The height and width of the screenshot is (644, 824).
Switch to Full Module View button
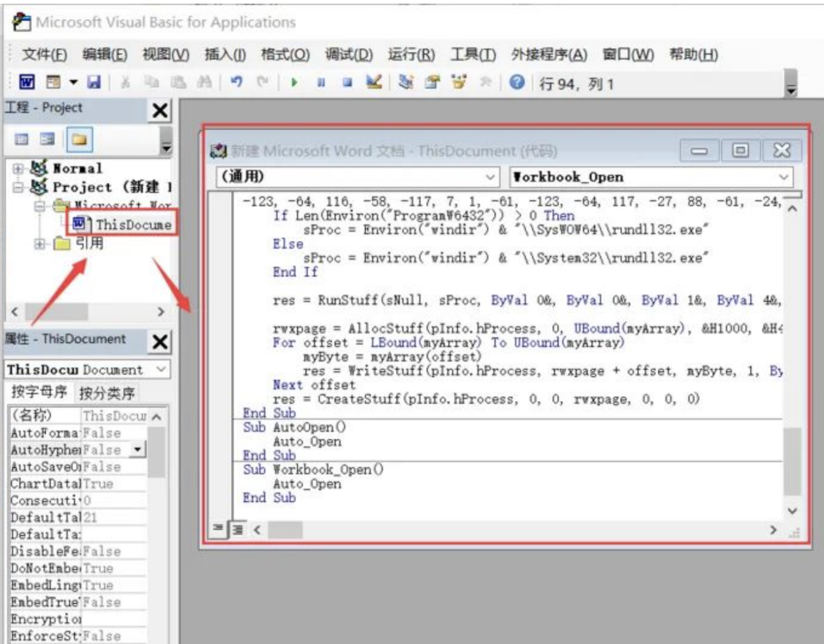click(x=237, y=530)
